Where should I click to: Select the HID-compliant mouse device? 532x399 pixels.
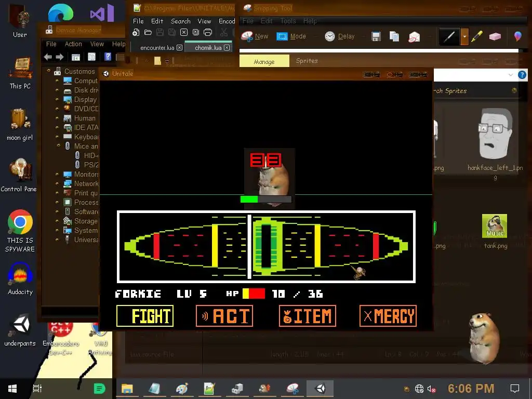tap(87, 155)
